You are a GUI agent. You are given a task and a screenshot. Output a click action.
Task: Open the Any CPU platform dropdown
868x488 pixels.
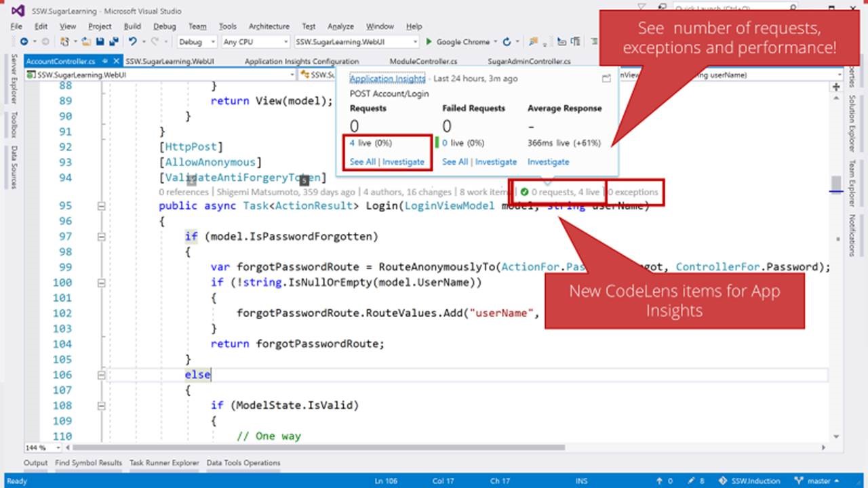255,42
